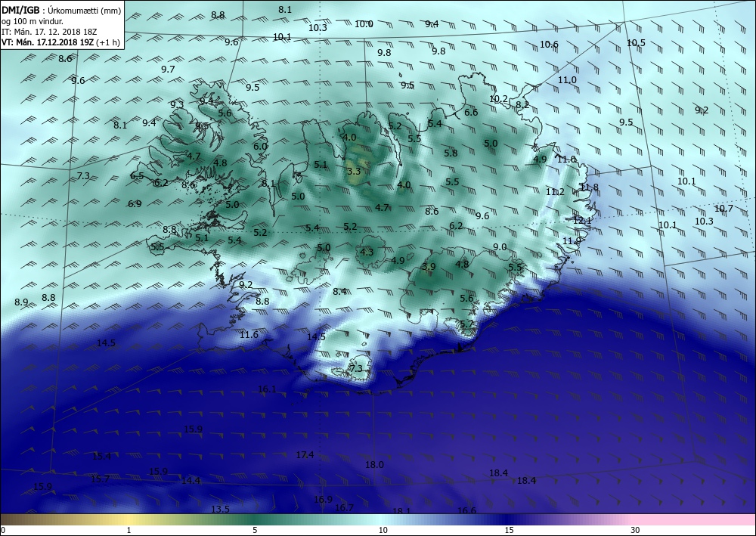Click the value 10.2 on the map
This screenshot has width=756, height=536.
tap(498, 99)
